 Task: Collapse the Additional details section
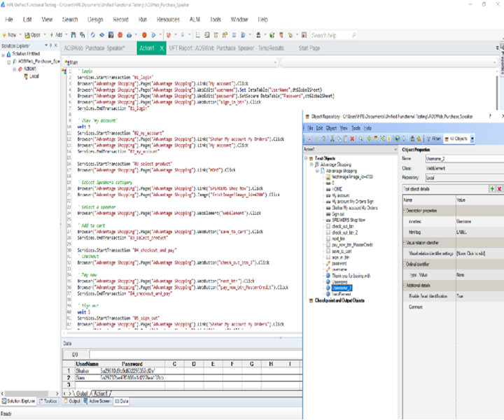point(405,286)
